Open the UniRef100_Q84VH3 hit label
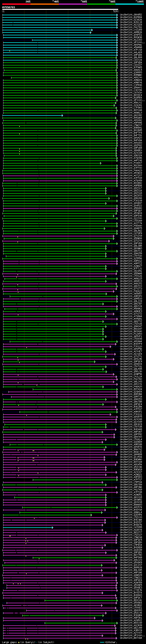The image size is (146, 644). pos(131,610)
